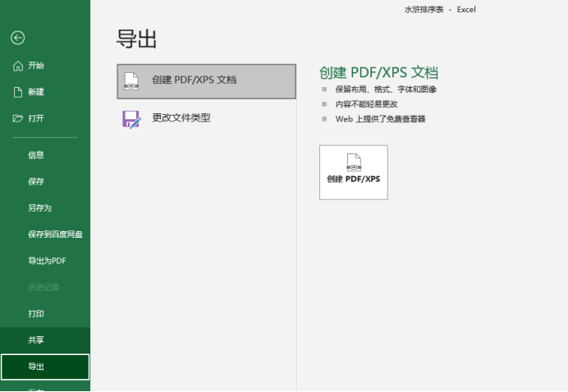The image size is (568, 392).
Task: Open the 共享 page
Action: coord(45,340)
